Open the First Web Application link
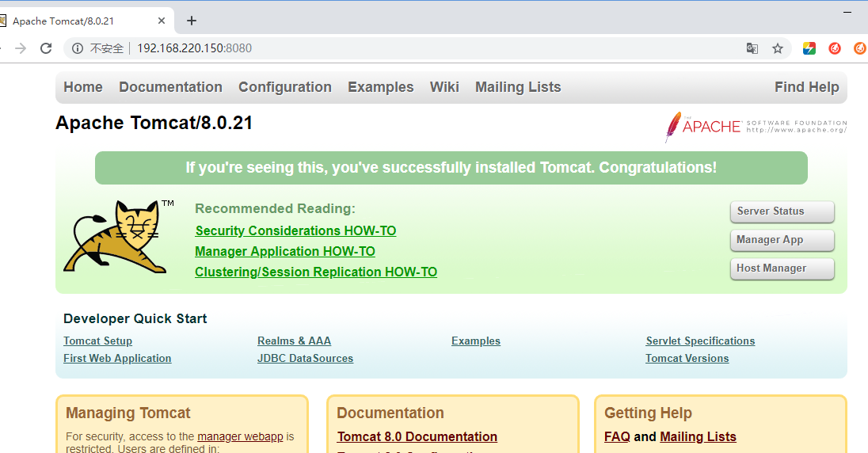The height and width of the screenshot is (453, 868). 117,358
